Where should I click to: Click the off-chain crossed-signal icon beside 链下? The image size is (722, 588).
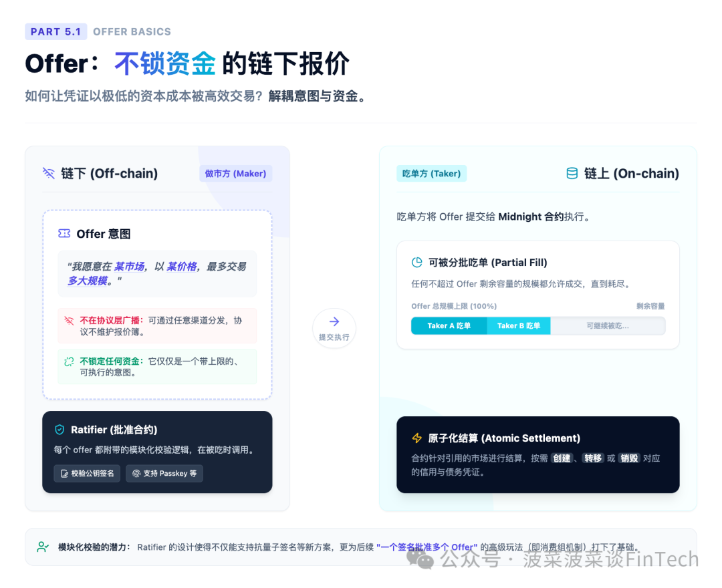[x=49, y=173]
